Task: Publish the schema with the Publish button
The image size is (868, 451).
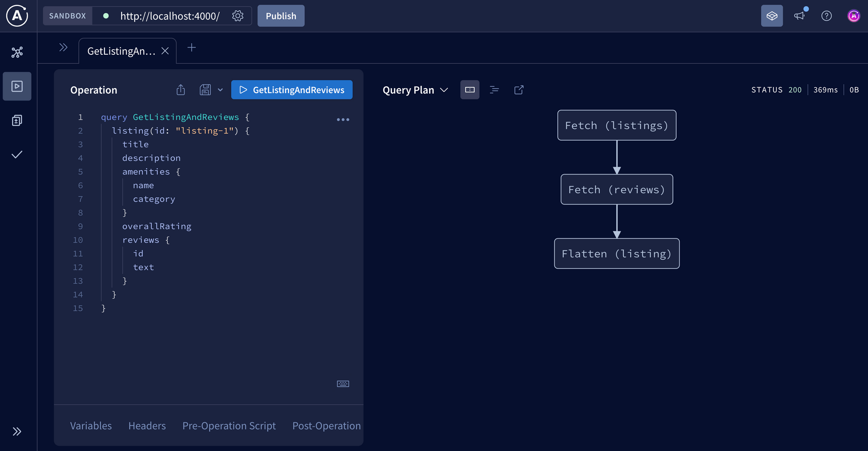Action: pos(281,16)
